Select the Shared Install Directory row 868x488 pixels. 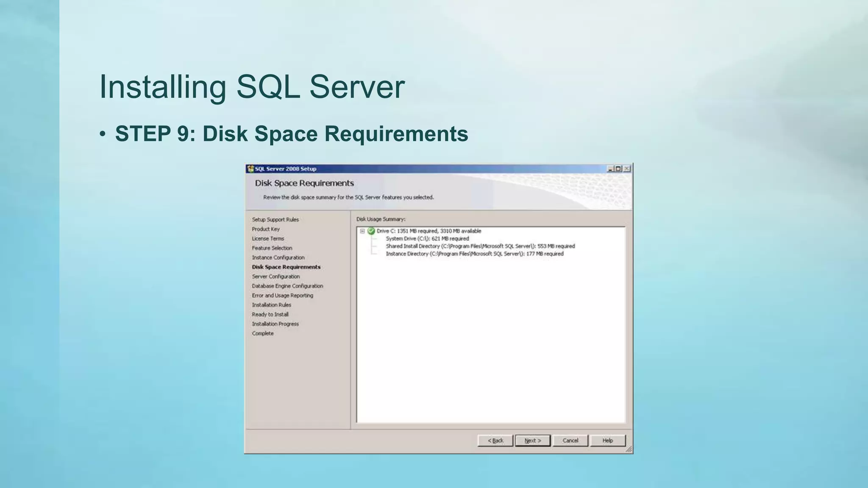coord(480,246)
